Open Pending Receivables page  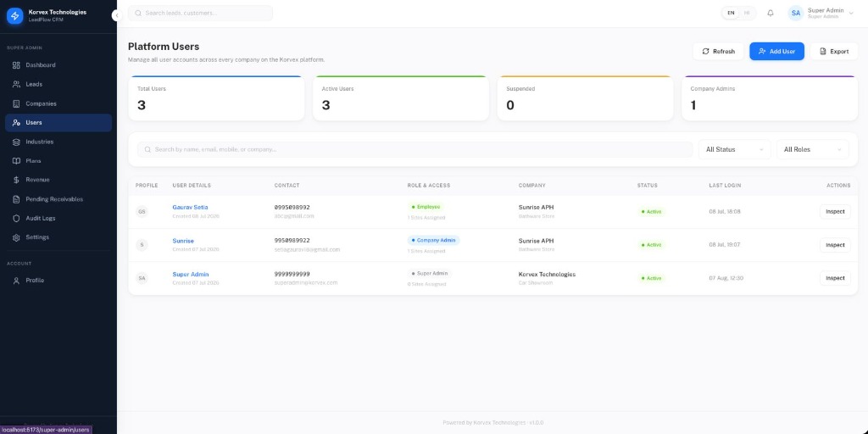click(58, 198)
